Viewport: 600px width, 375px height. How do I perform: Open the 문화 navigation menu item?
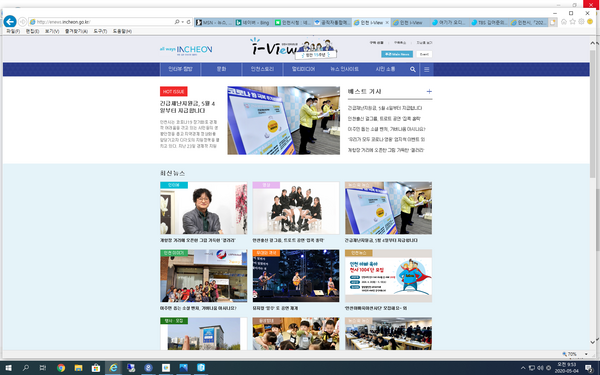221,69
